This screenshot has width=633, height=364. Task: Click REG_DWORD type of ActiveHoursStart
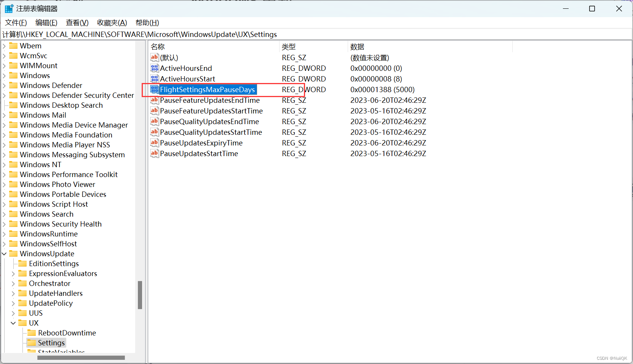tap(304, 79)
